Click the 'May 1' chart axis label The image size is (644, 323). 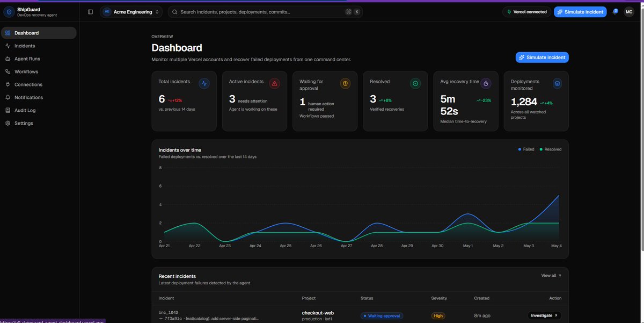(x=468, y=246)
